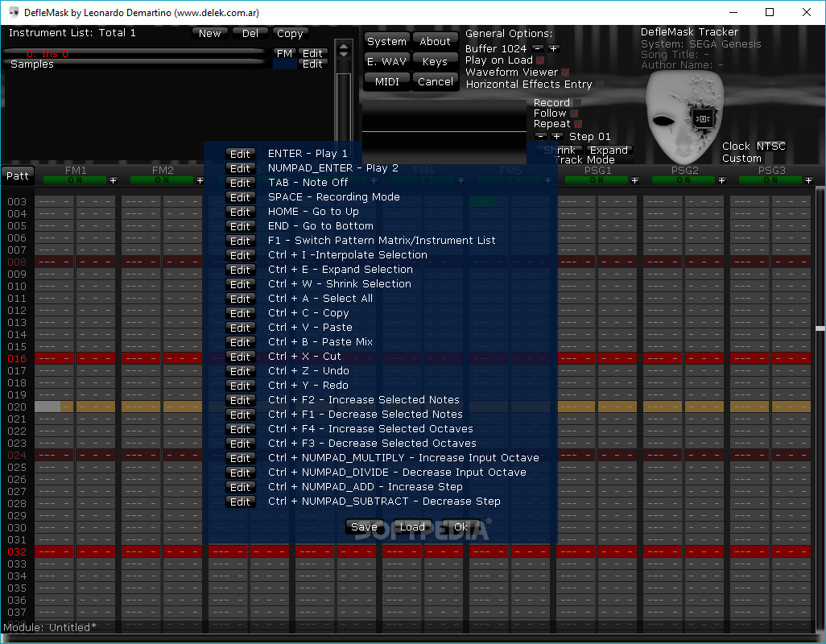Click the instrument list scroll up arrow

tap(344, 46)
